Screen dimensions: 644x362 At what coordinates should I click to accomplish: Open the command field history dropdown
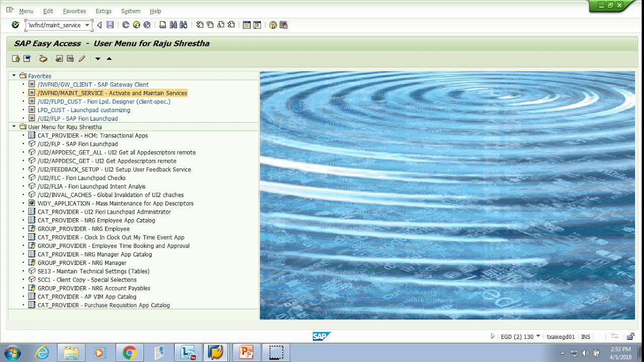[87, 25]
